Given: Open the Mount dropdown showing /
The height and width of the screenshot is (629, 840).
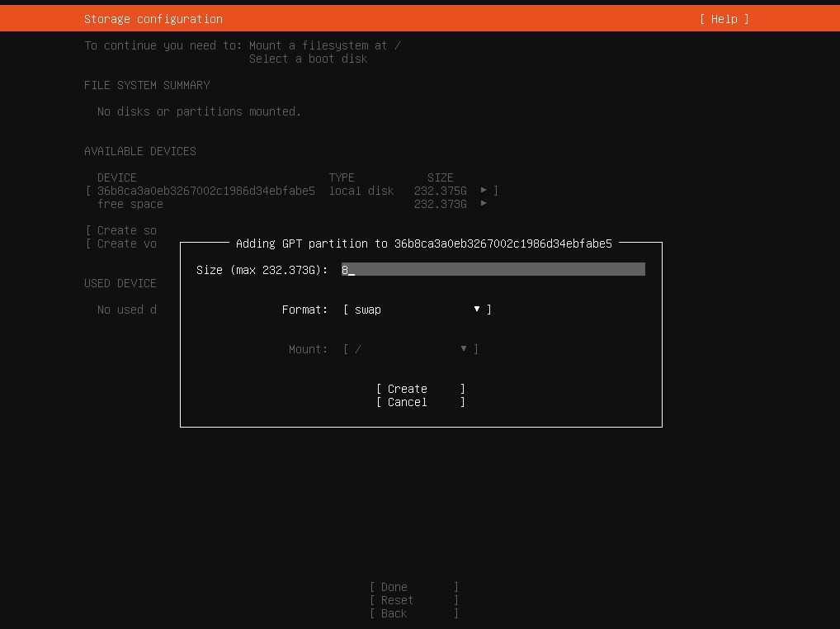Looking at the screenshot, I should click(411, 349).
